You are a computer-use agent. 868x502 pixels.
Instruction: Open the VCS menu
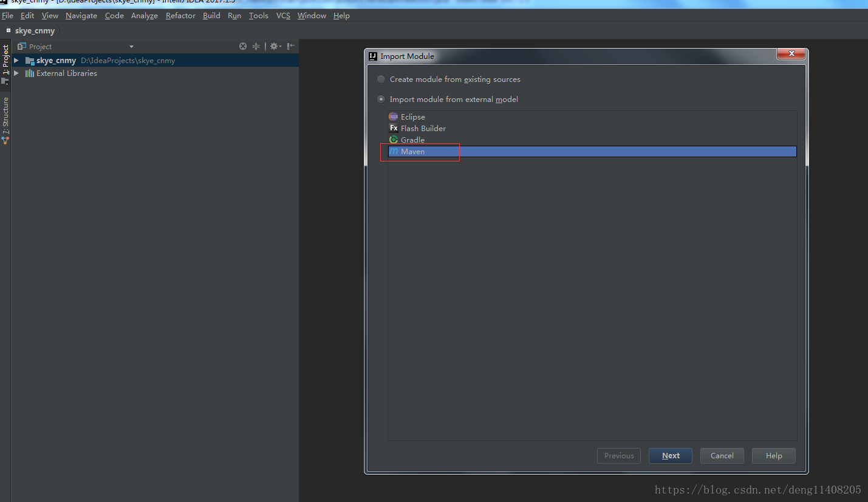click(283, 16)
